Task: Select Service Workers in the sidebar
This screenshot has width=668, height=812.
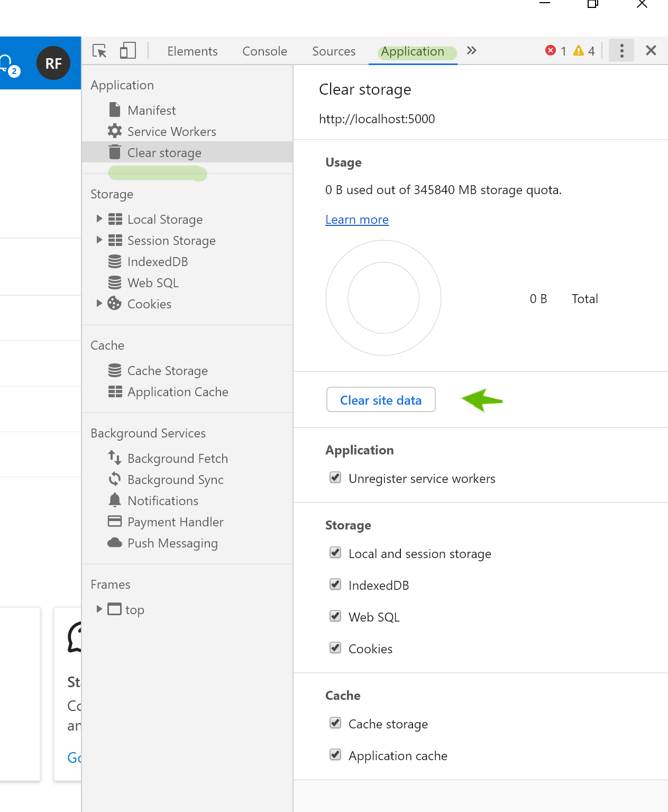Action: tap(171, 131)
